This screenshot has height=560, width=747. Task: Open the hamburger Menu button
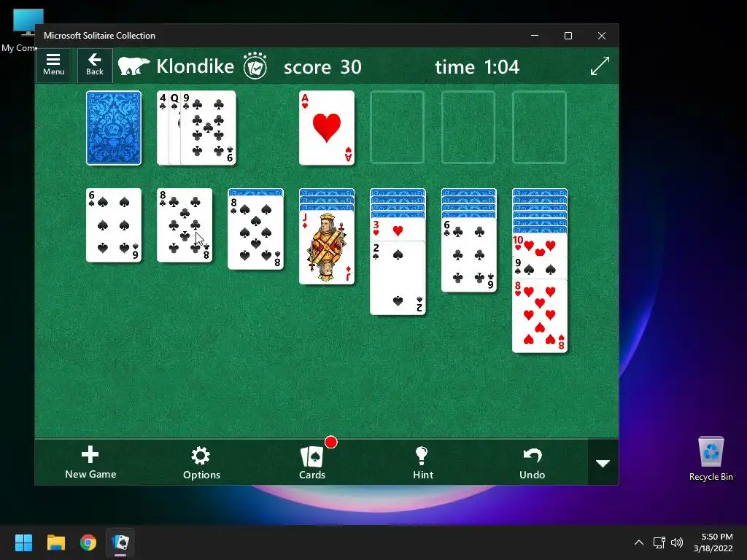click(53, 65)
